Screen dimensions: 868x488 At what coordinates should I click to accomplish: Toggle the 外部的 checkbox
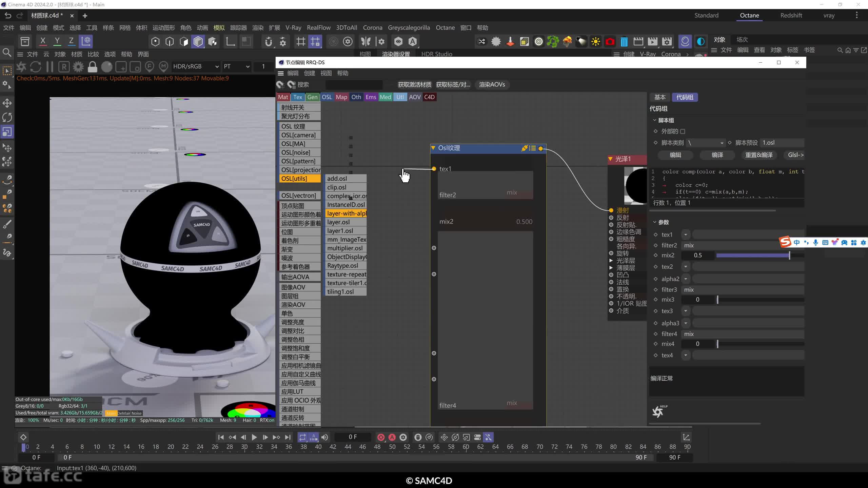(x=683, y=131)
